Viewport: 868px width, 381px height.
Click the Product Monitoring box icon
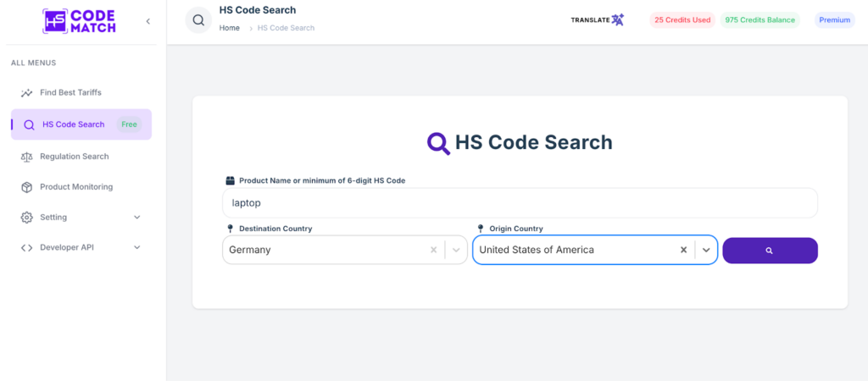point(27,187)
